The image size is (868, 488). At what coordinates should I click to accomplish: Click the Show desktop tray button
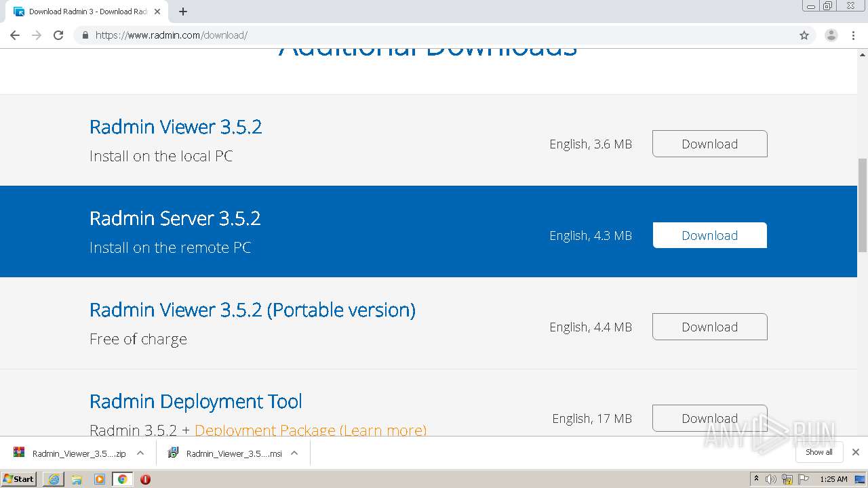(x=860, y=479)
